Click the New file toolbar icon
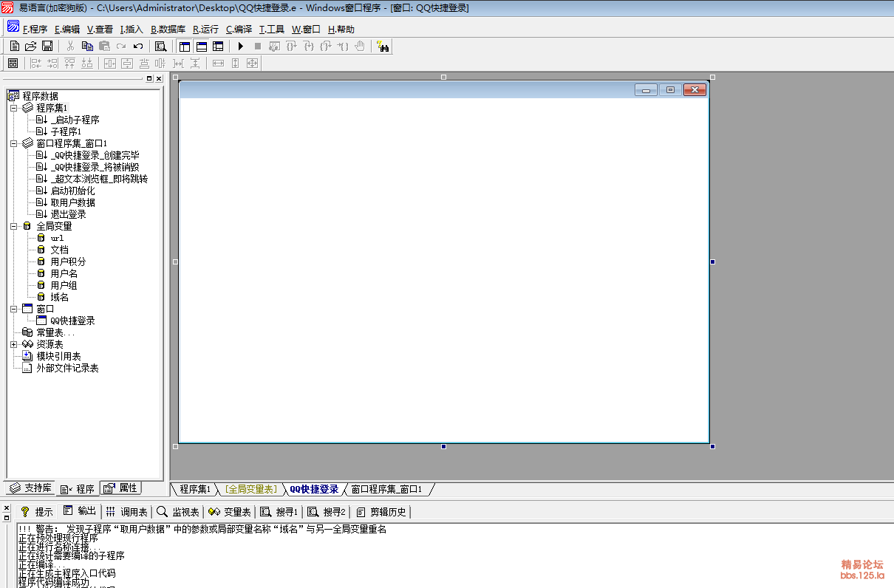The width and height of the screenshot is (894, 588). click(15, 47)
